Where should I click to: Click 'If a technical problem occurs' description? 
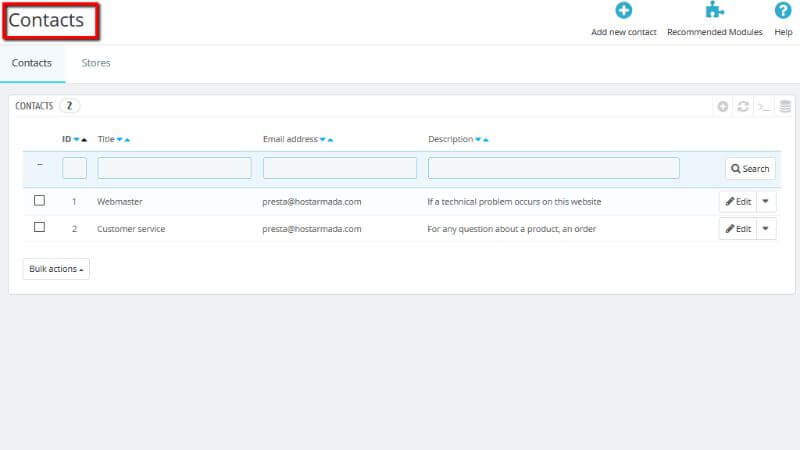pyautogui.click(x=514, y=202)
